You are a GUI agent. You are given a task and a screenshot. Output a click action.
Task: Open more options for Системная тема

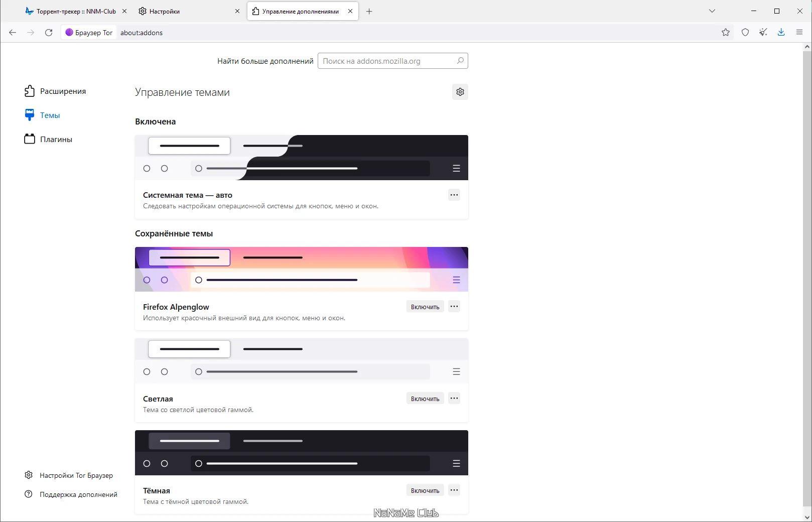pyautogui.click(x=454, y=195)
